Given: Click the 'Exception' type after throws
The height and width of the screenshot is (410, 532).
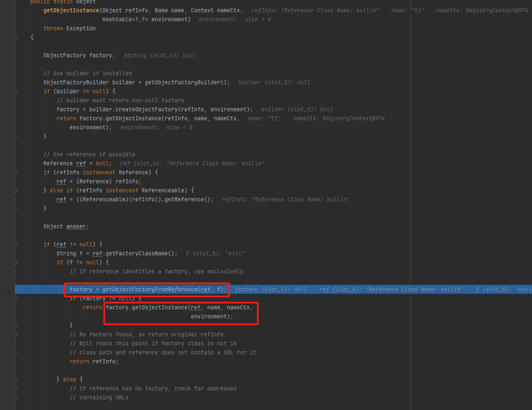Looking at the screenshot, I should [x=81, y=28].
